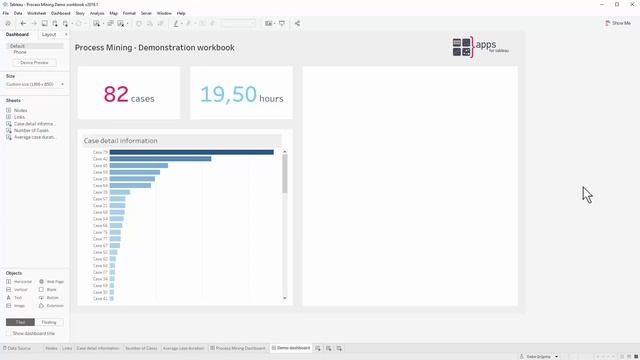The width and height of the screenshot is (640, 360).
Task: Select the Demo dashboard tab
Action: (x=291, y=348)
